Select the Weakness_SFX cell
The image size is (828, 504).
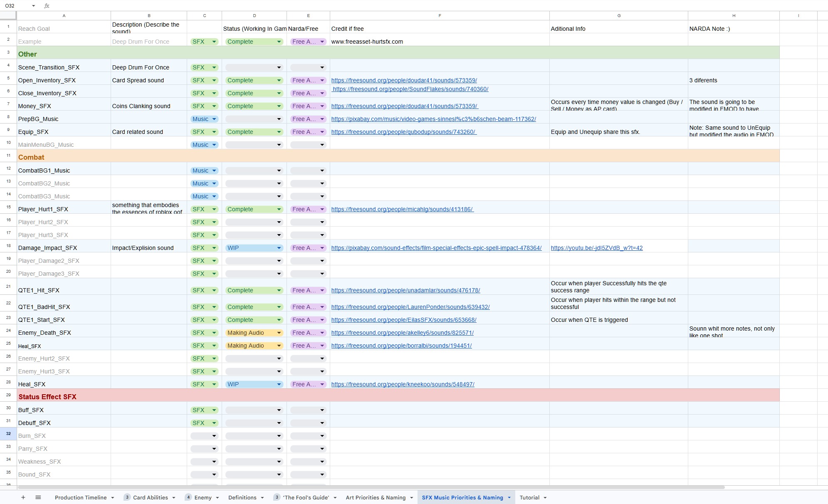click(64, 460)
